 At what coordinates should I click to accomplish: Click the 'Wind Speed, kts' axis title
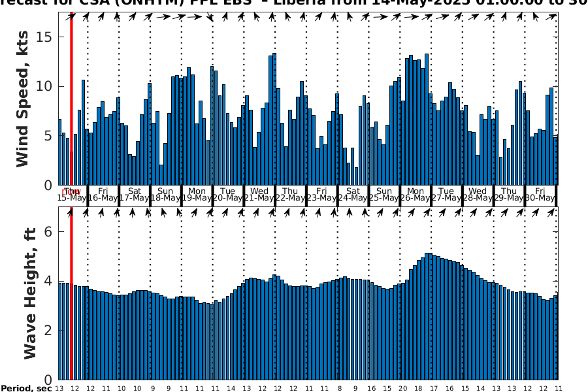[22, 99]
